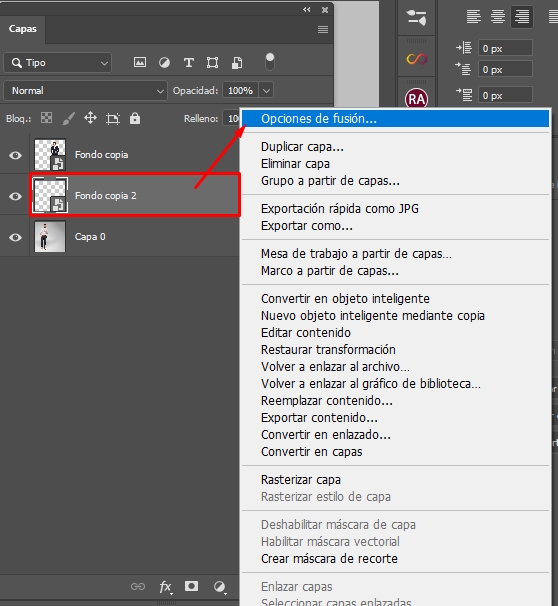Lock position move icon
This screenshot has height=606, width=558.
[x=90, y=118]
